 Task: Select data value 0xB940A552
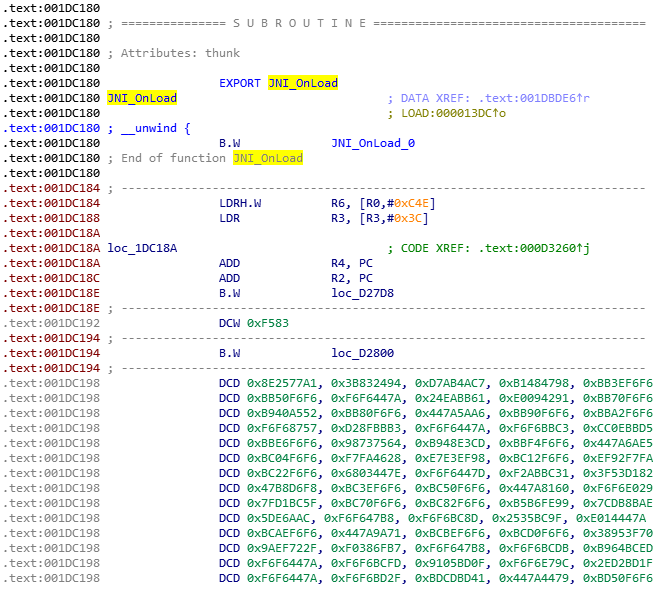282,413
